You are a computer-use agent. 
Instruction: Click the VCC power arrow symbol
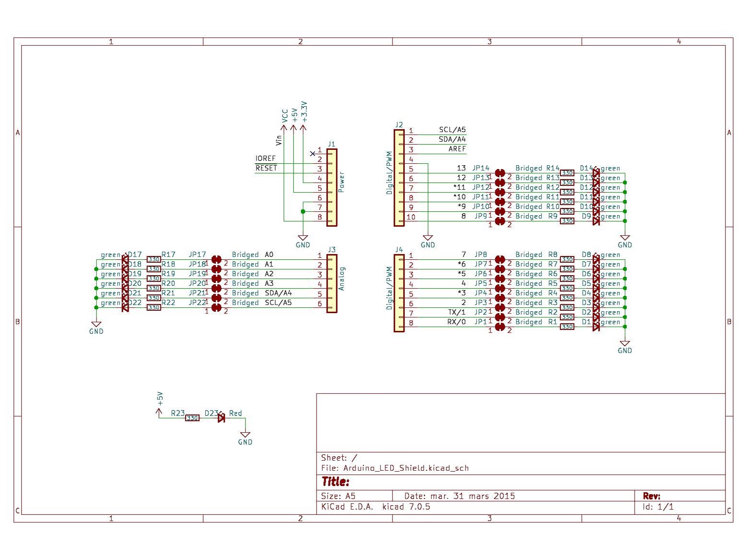pyautogui.click(x=284, y=127)
